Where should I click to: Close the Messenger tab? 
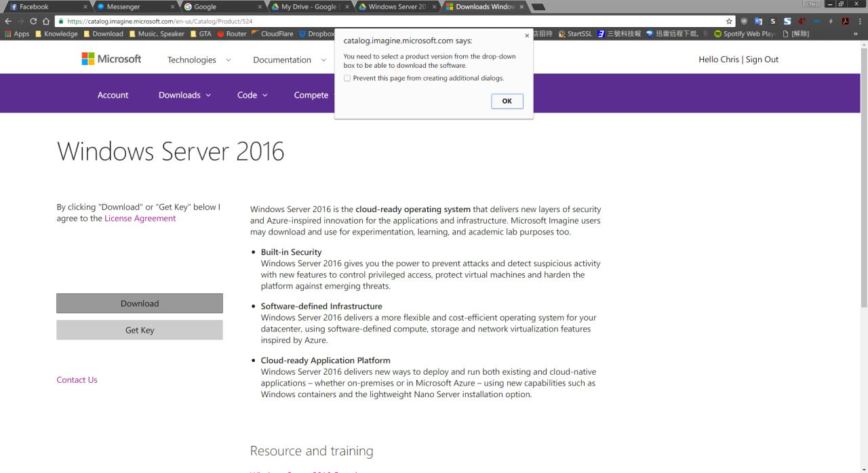172,7
